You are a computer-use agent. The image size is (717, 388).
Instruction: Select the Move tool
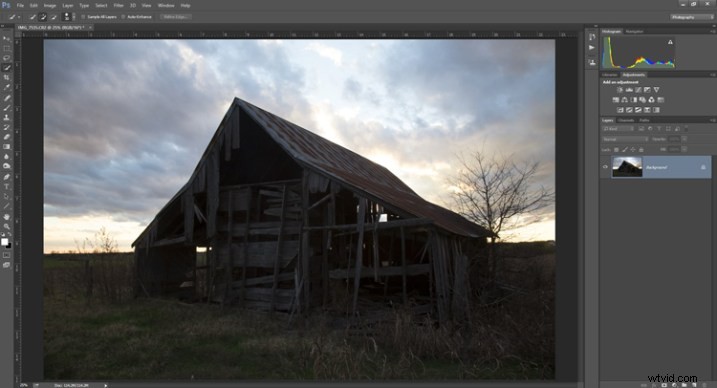click(x=6, y=38)
